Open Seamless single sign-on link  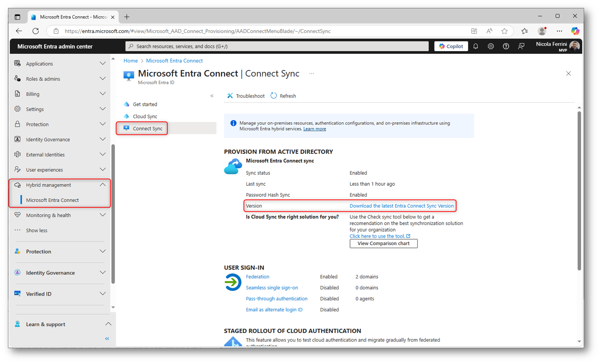click(x=272, y=288)
